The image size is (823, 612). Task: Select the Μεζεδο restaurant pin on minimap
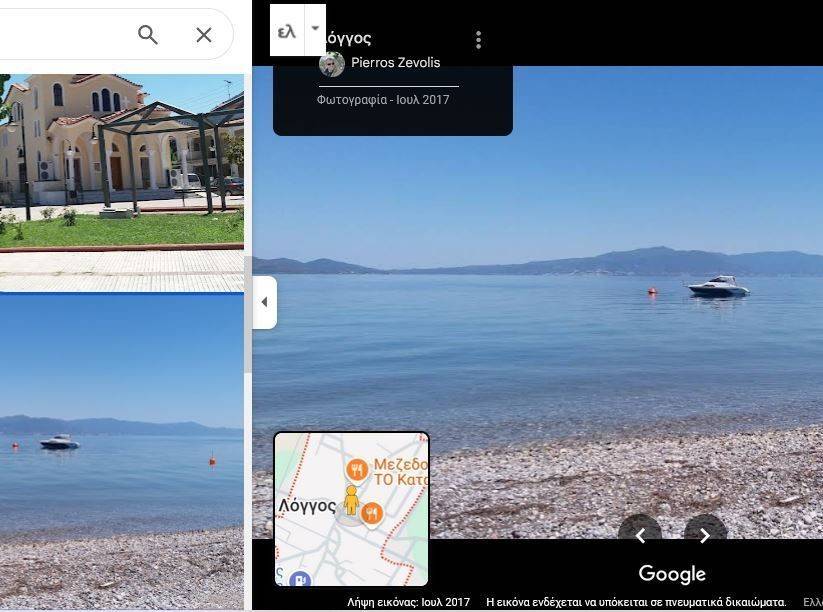356,470
